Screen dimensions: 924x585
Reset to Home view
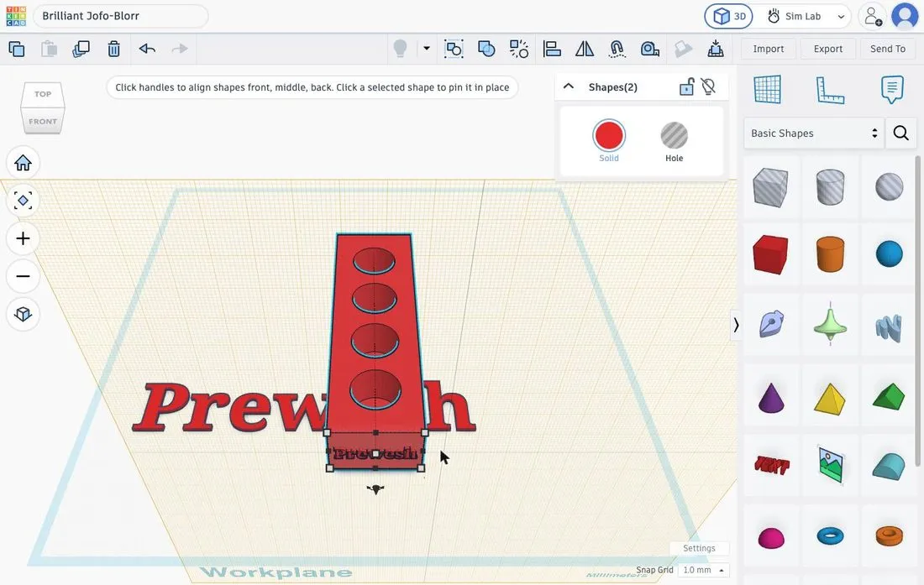click(x=23, y=163)
